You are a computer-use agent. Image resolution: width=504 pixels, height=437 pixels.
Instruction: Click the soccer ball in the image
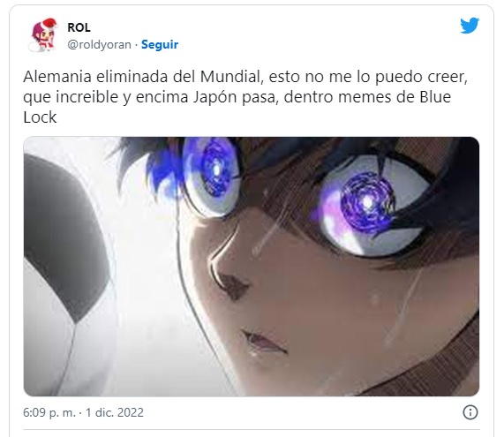(x=64, y=274)
